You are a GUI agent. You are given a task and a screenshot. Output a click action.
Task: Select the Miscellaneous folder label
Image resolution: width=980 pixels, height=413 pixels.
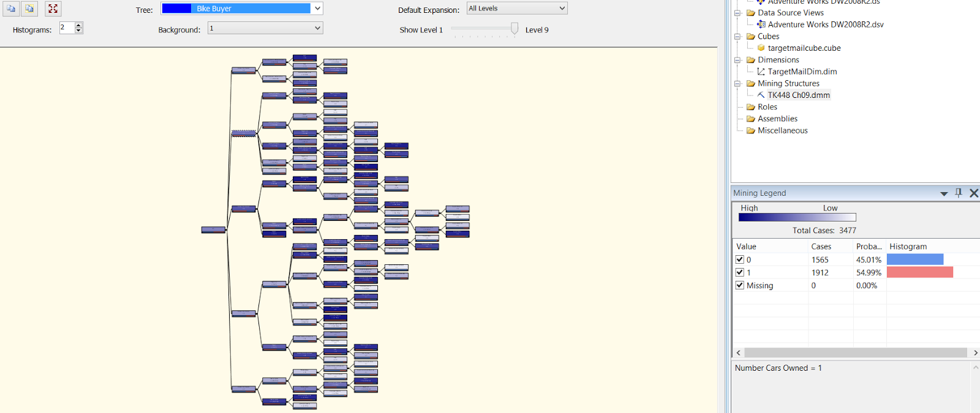[x=783, y=130]
